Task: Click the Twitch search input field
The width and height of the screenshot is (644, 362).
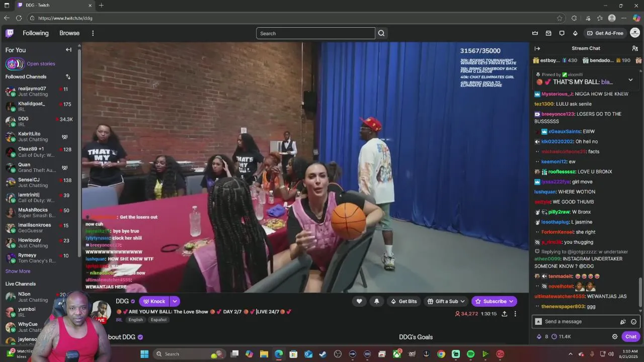Action: point(315,33)
